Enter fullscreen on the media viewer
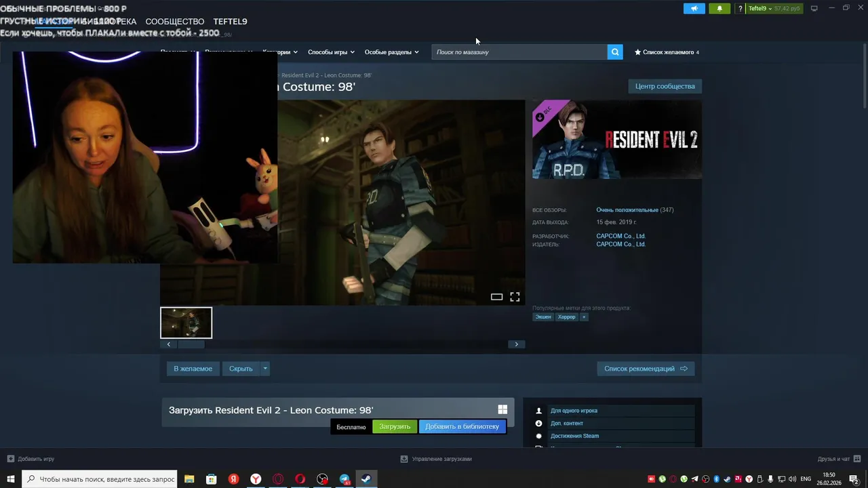This screenshot has height=488, width=868. pyautogui.click(x=515, y=297)
